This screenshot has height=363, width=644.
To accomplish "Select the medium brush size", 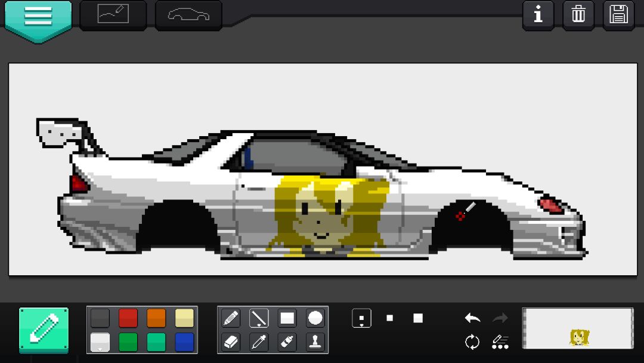I will [x=390, y=318].
